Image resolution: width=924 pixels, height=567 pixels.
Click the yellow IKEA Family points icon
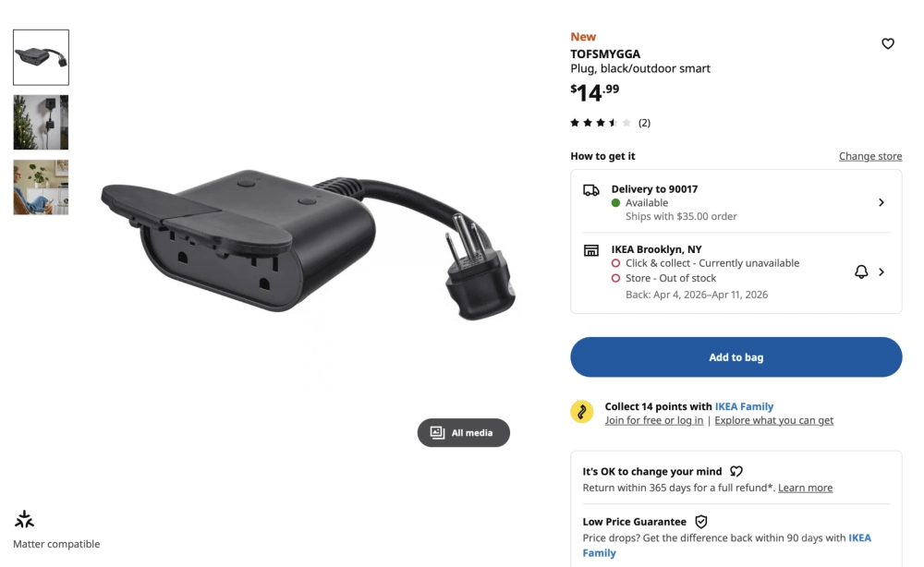(x=581, y=412)
